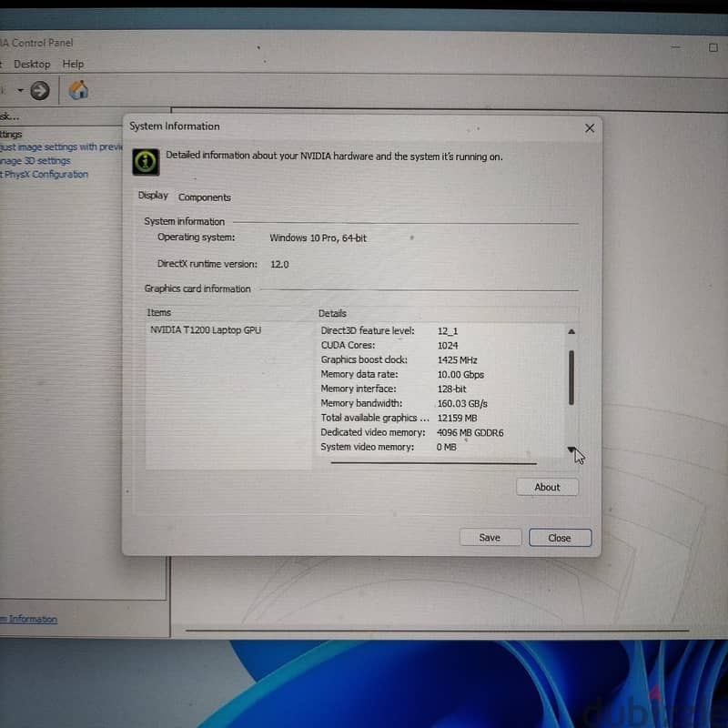Click the Details list vertical scrollbar thumb

571,377
